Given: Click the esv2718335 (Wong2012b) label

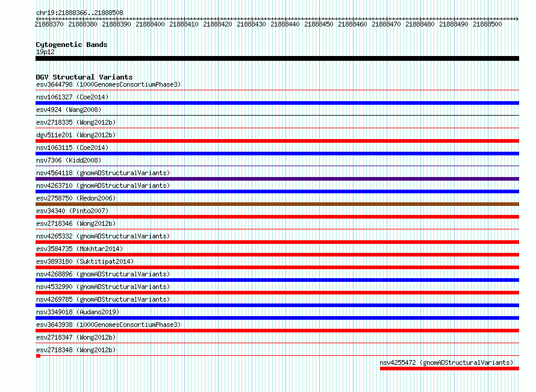Looking at the screenshot, I should coord(76,122).
